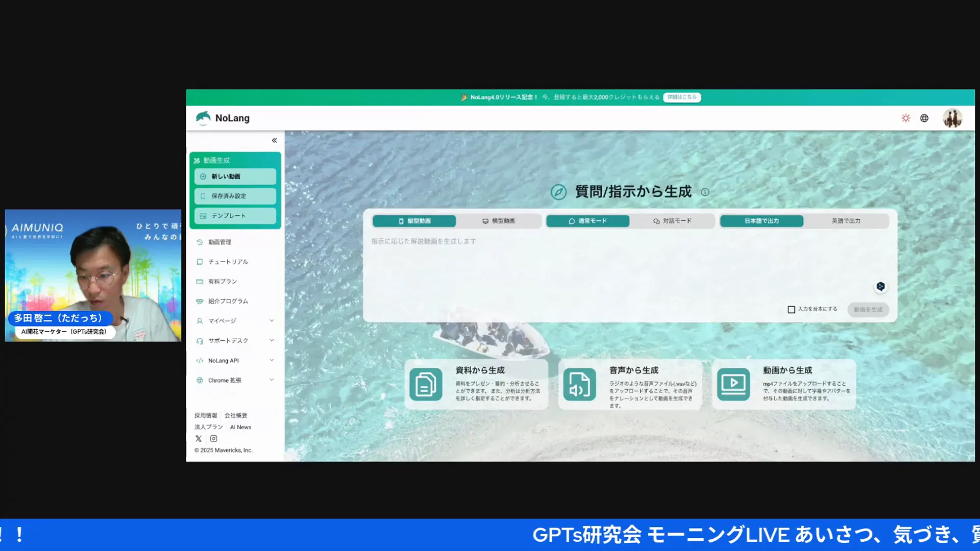Image resolution: width=980 pixels, height=551 pixels.
Task: Select 日本語で出力
Action: click(x=762, y=221)
